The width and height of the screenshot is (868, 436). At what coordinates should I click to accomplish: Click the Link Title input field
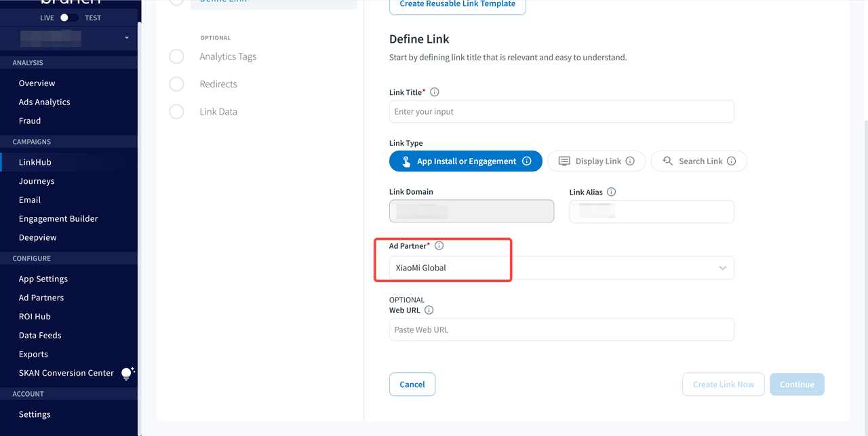point(561,112)
